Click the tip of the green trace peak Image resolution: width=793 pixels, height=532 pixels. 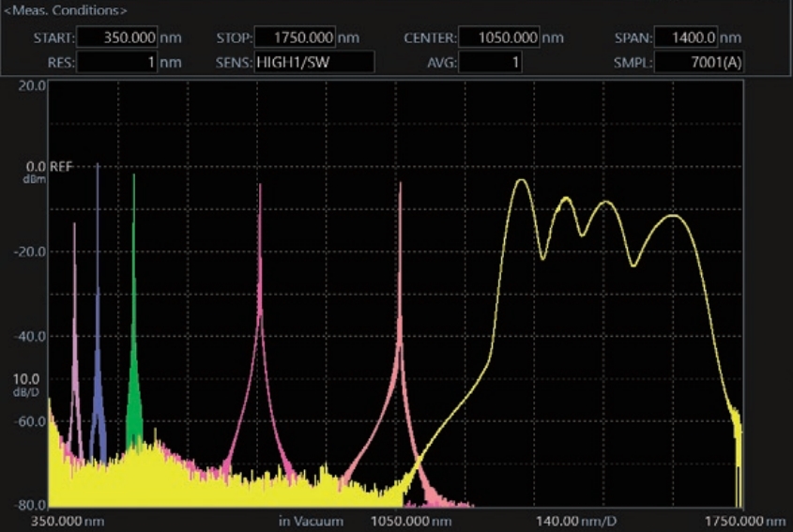click(133, 175)
